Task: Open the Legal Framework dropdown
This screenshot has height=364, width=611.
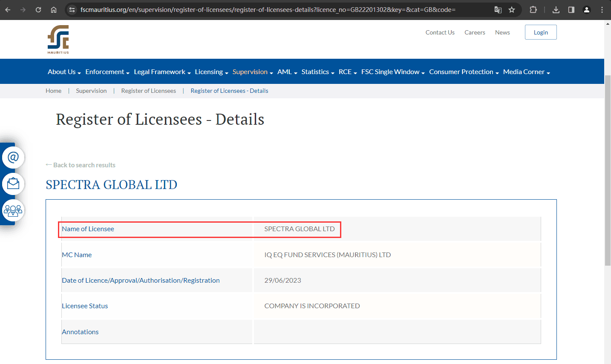Action: pyautogui.click(x=162, y=72)
